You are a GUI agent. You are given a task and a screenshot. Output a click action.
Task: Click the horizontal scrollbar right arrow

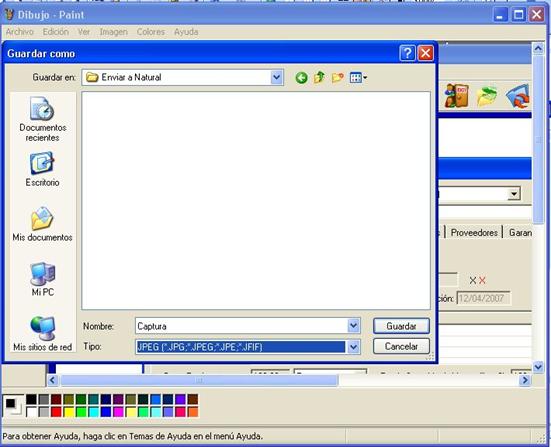(525, 380)
